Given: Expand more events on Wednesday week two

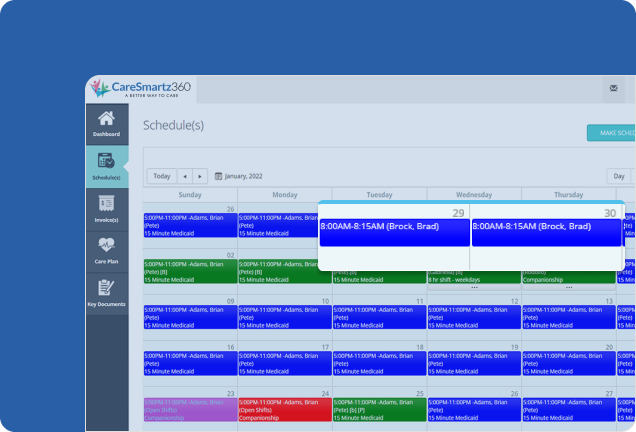Looking at the screenshot, I should (x=474, y=287).
